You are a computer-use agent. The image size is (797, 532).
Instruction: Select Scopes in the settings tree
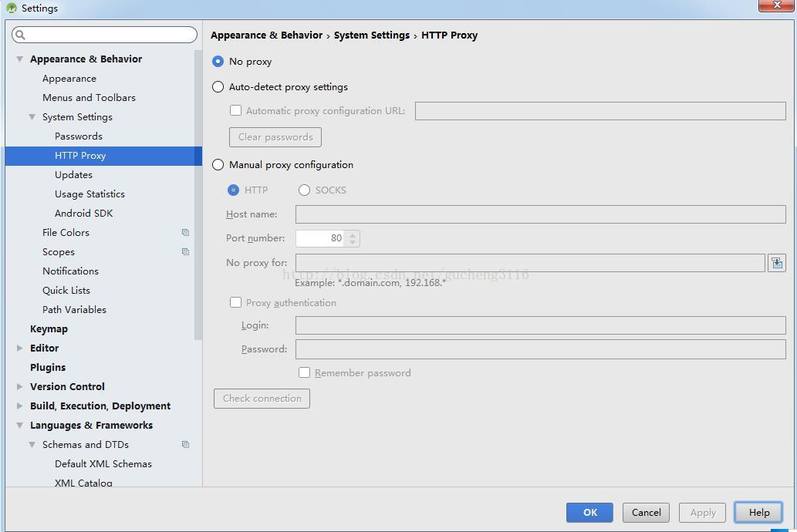(59, 252)
